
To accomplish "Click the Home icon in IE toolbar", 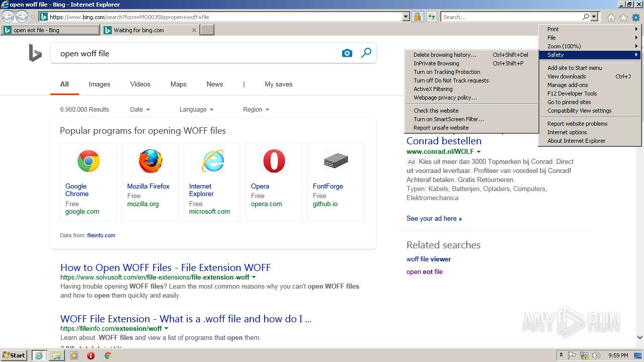I will pyautogui.click(x=611, y=18).
